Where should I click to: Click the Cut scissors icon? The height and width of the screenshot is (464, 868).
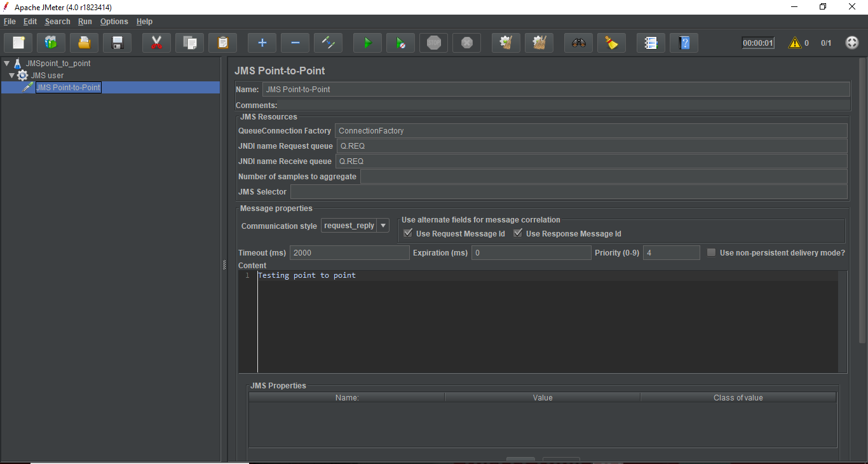click(156, 43)
